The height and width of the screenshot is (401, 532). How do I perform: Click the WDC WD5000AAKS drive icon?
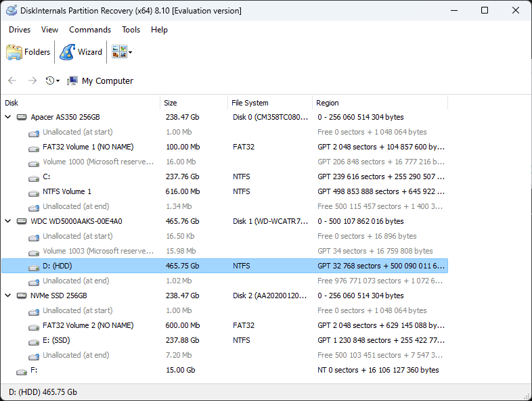pos(22,221)
